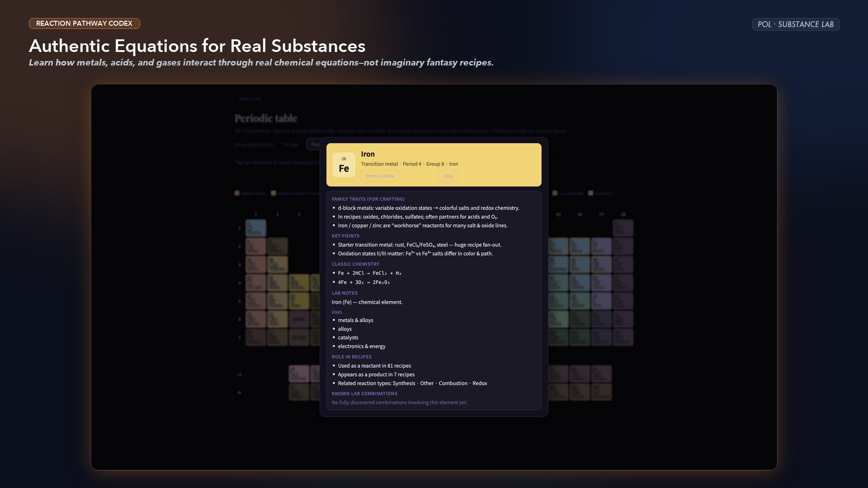
Task: Click the 'Related reaction types' line
Action: pyautogui.click(x=412, y=383)
